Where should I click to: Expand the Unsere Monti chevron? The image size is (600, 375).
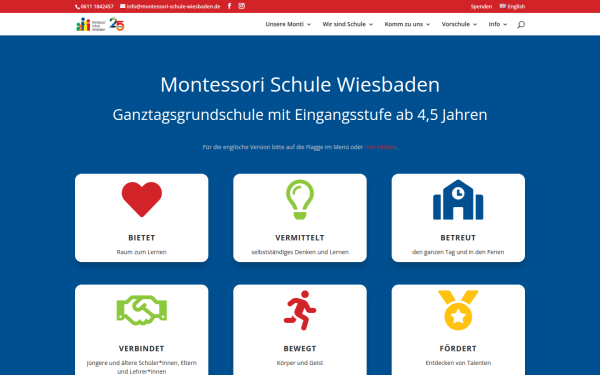[309, 24]
